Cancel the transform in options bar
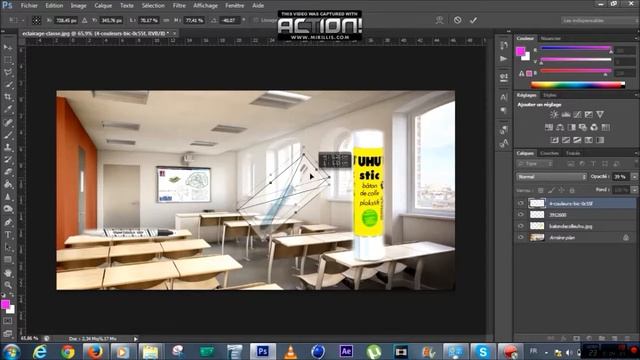The height and width of the screenshot is (360, 640). [x=457, y=20]
